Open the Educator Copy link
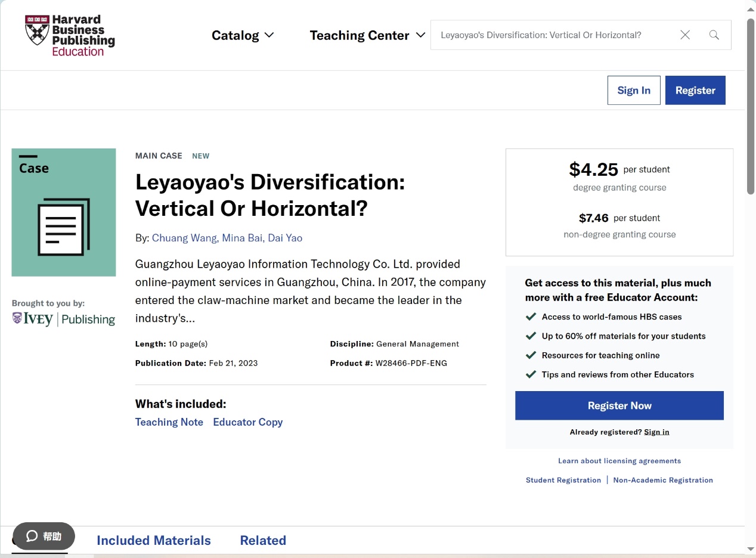This screenshot has height=558, width=756. tap(247, 422)
